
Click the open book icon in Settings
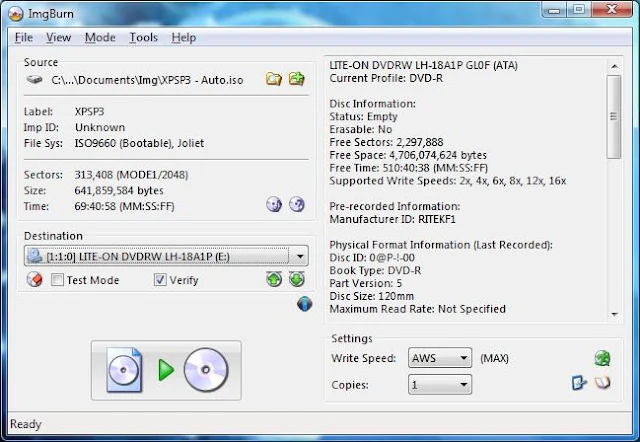602,384
